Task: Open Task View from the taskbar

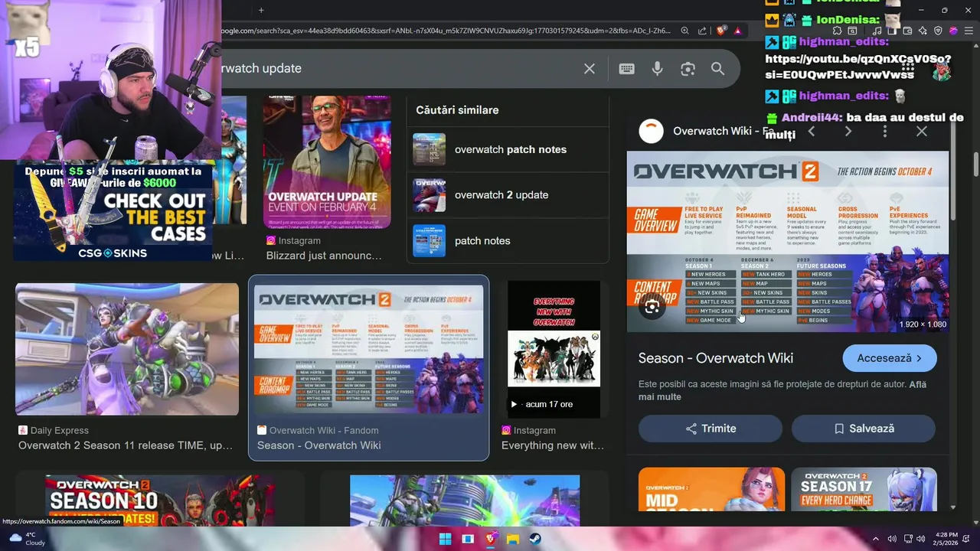Action: (x=468, y=539)
